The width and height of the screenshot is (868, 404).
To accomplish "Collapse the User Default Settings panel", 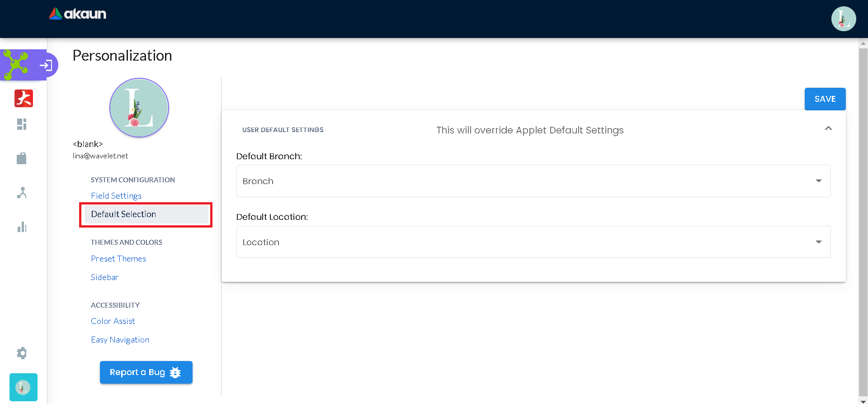I will coord(828,128).
